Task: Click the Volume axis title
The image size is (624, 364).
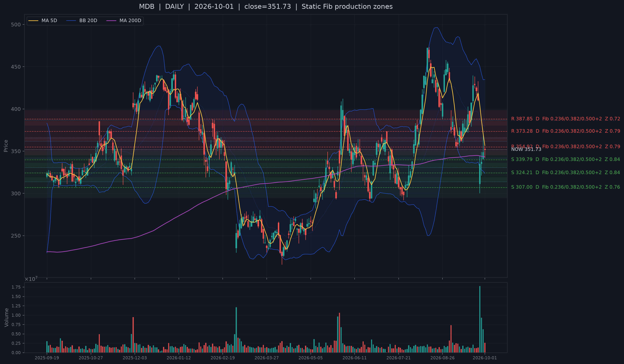Action: pyautogui.click(x=6, y=318)
